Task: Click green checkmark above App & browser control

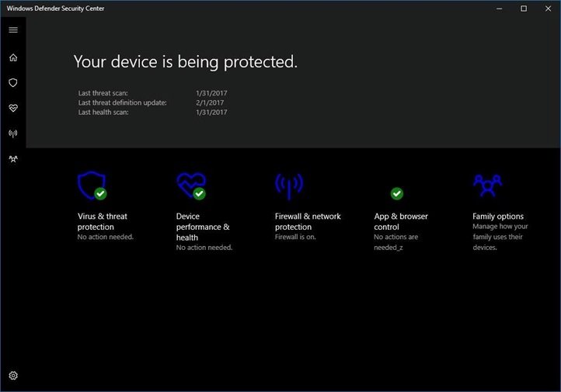Action: click(397, 194)
